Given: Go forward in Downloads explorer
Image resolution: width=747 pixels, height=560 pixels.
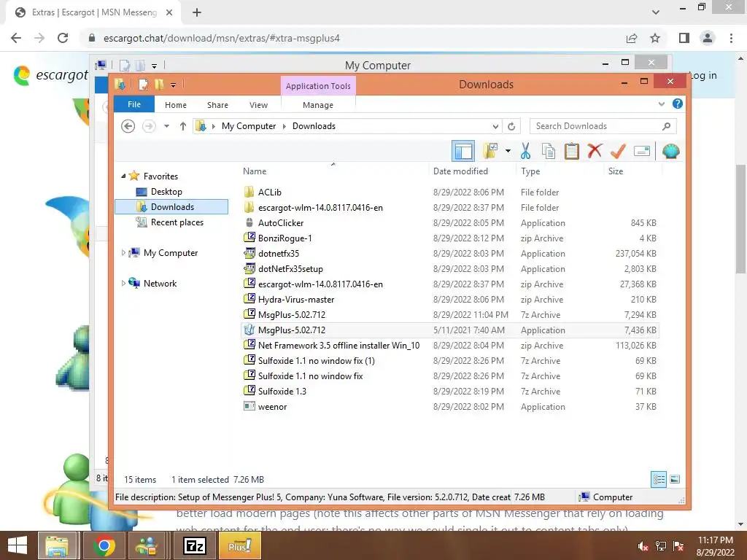Looking at the screenshot, I should click(149, 126).
